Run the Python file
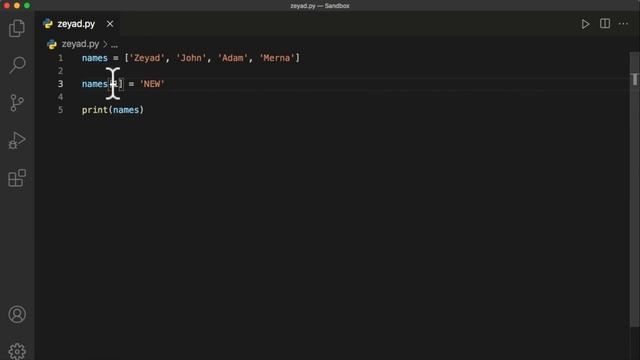This screenshot has height=360, width=640. (585, 24)
